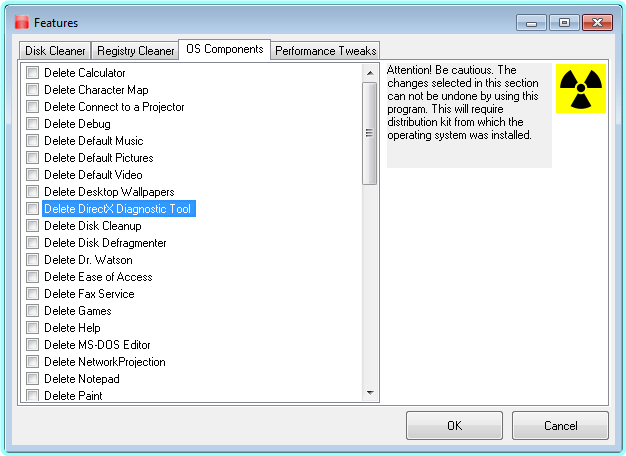The height and width of the screenshot is (456, 626).
Task: Close the Features window
Action: point(597,23)
